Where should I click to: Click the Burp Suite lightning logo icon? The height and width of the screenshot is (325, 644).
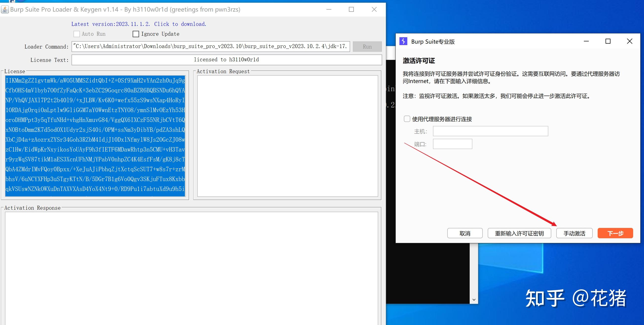coord(403,41)
